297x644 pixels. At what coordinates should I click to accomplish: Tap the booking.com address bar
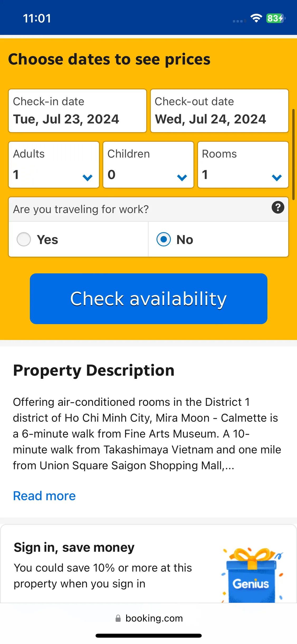149,618
